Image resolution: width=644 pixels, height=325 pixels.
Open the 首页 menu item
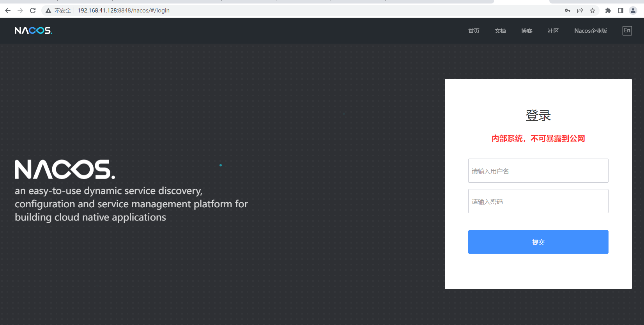click(x=474, y=31)
